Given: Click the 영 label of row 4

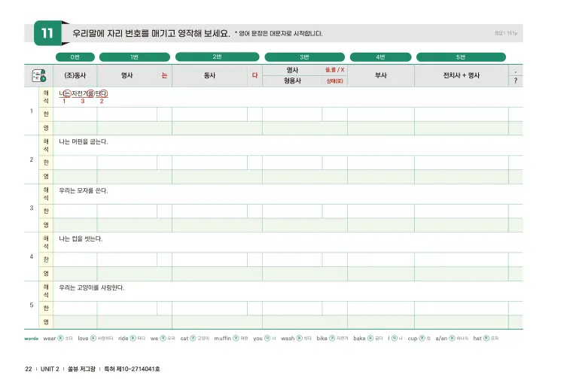Looking at the screenshot, I should coord(46,274).
